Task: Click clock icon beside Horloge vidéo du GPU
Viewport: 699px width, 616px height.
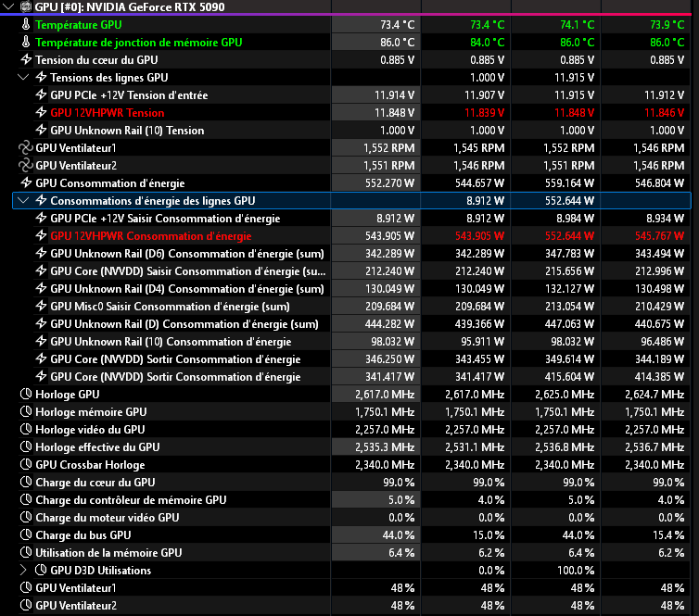Action: coord(26,430)
